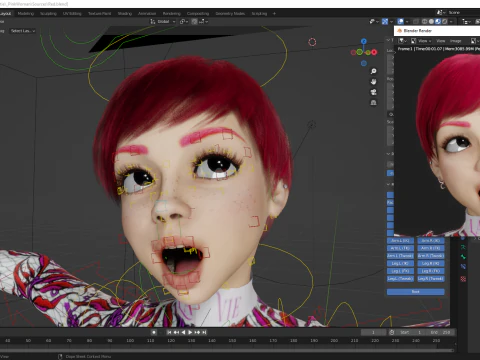Toggle Leg.R (Tweak) bone layer button

[431, 279]
